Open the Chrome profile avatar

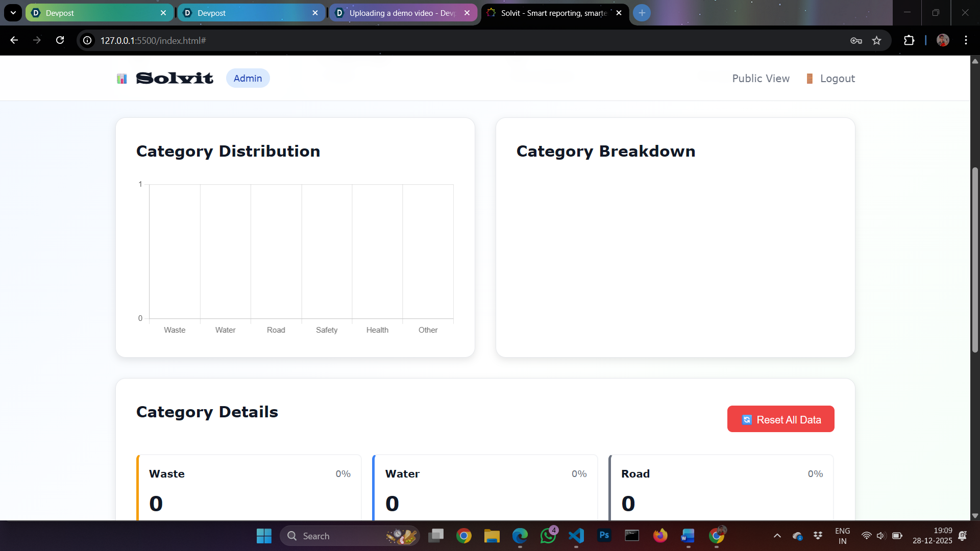tap(943, 40)
